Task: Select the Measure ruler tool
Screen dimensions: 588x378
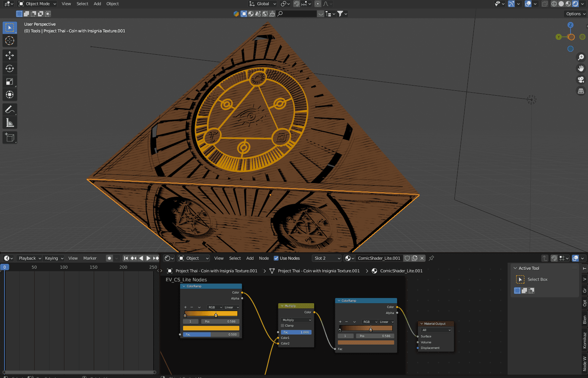Action: [10, 122]
